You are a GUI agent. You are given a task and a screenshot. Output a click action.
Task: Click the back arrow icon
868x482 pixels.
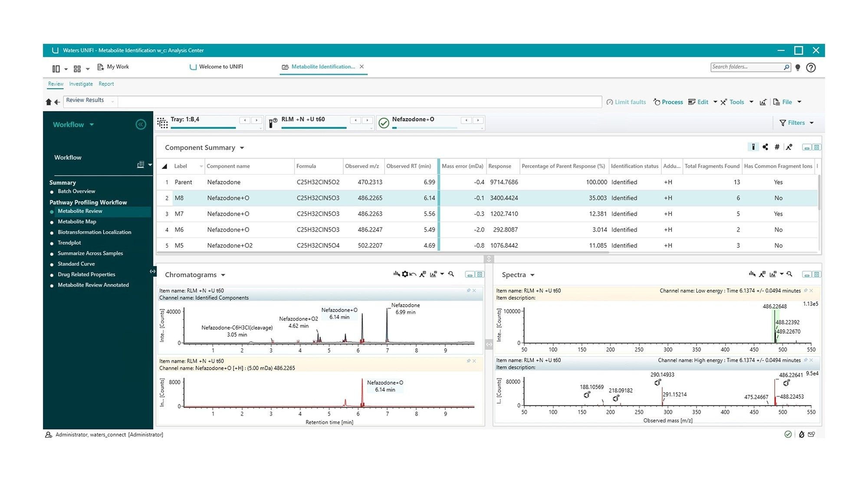click(x=57, y=102)
